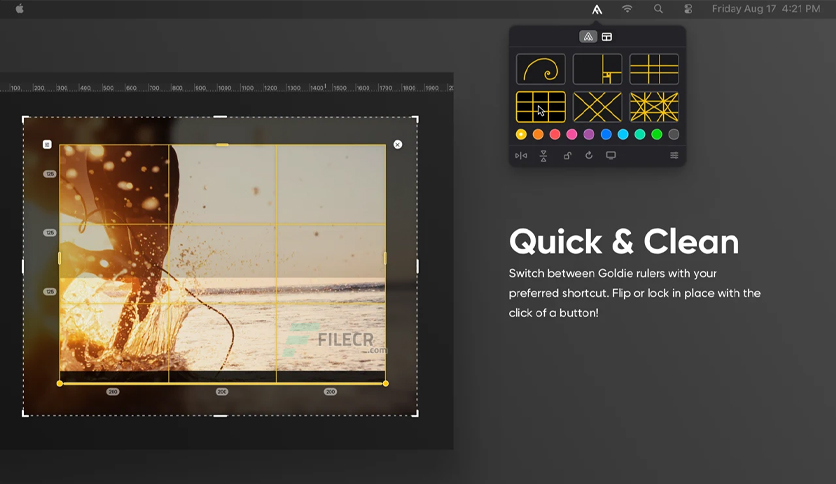The image size is (836, 484).
Task: Switch to the Goldie rulers tab
Action: 588,37
